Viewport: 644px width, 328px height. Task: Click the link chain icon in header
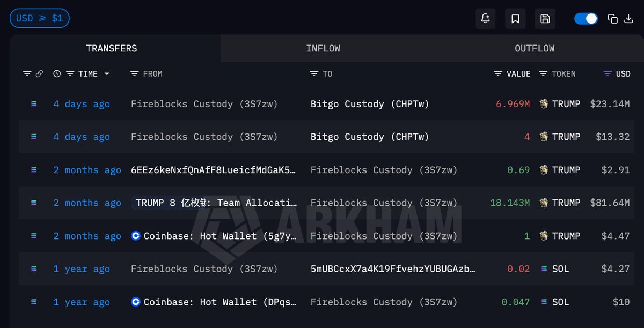click(39, 74)
